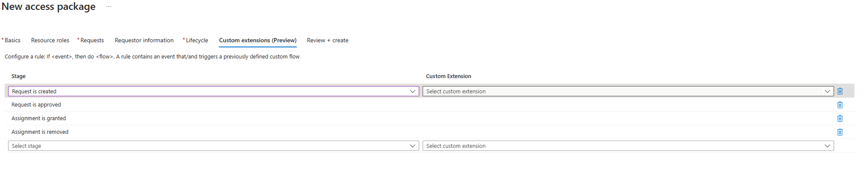The image size is (868, 169).
Task: Open the ellipsis menu beside New access package
Action: click(109, 7)
